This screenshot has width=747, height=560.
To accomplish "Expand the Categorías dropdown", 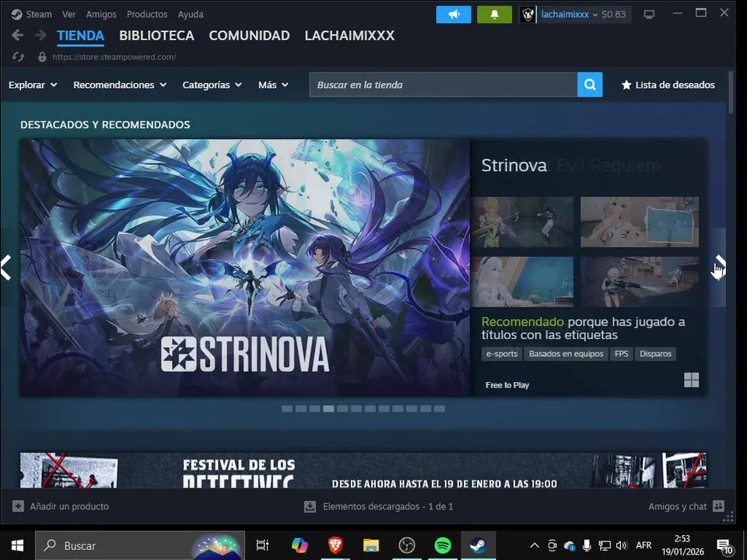I will tap(212, 85).
